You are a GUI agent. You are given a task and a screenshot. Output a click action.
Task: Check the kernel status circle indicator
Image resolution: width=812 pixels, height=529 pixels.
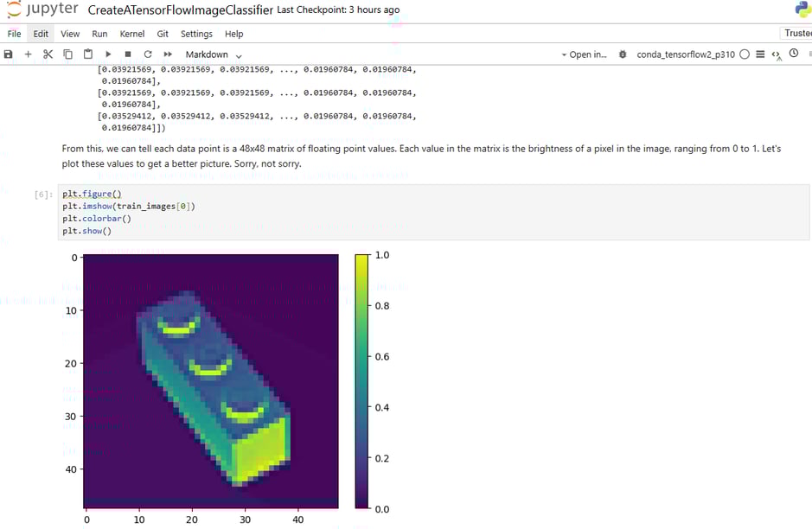[745, 54]
